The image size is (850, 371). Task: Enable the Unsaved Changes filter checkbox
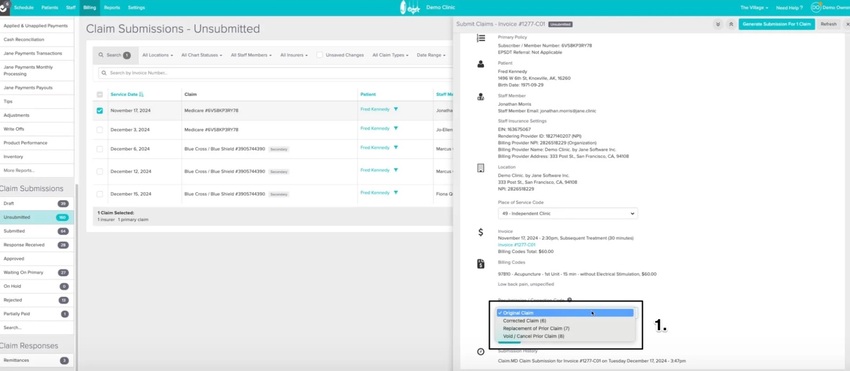[x=320, y=55]
